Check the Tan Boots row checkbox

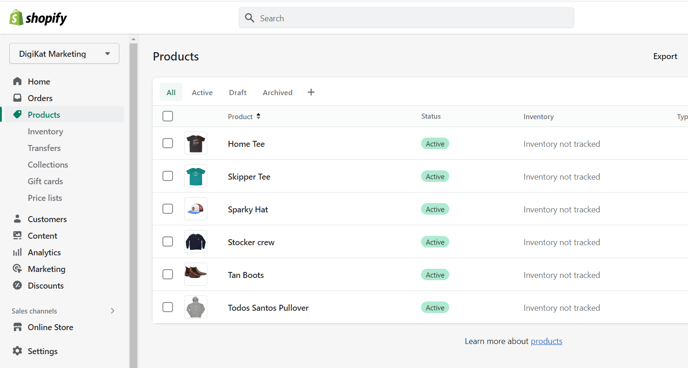point(168,275)
